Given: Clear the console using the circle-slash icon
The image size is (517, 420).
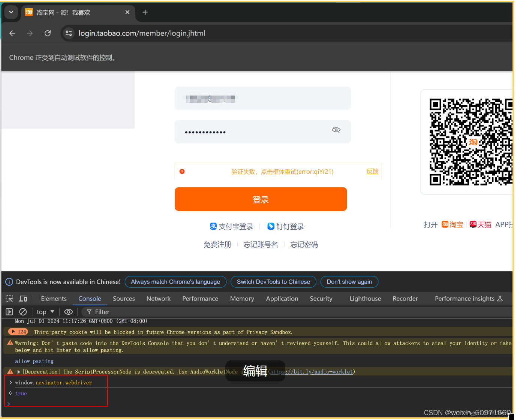Looking at the screenshot, I should (x=23, y=311).
